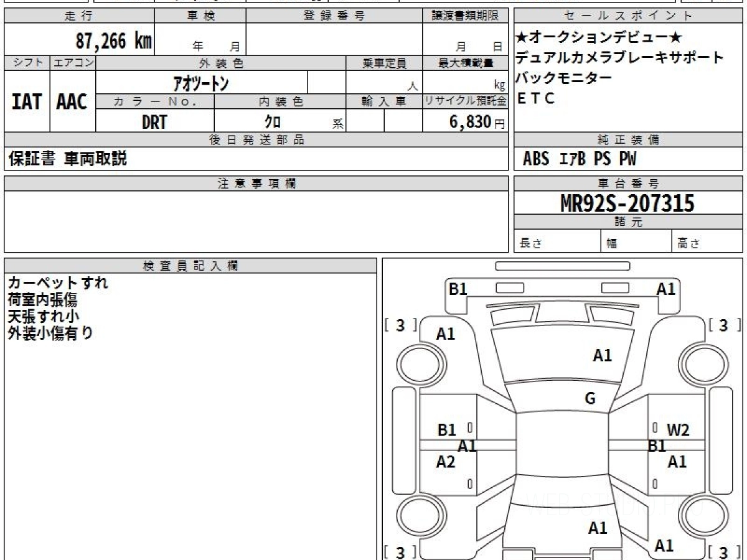Select the 外装小傷有り inspector note
The image size is (747, 560).
pos(50,333)
